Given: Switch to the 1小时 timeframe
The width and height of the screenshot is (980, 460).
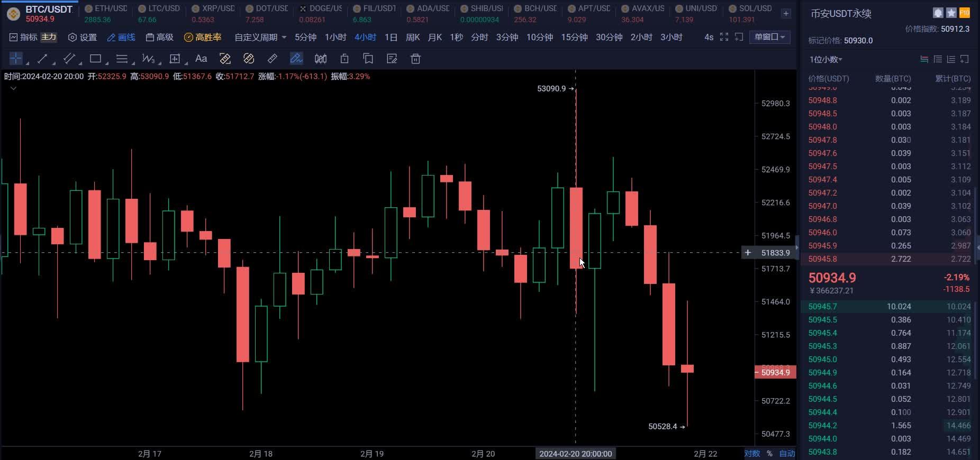Looking at the screenshot, I should (x=335, y=37).
